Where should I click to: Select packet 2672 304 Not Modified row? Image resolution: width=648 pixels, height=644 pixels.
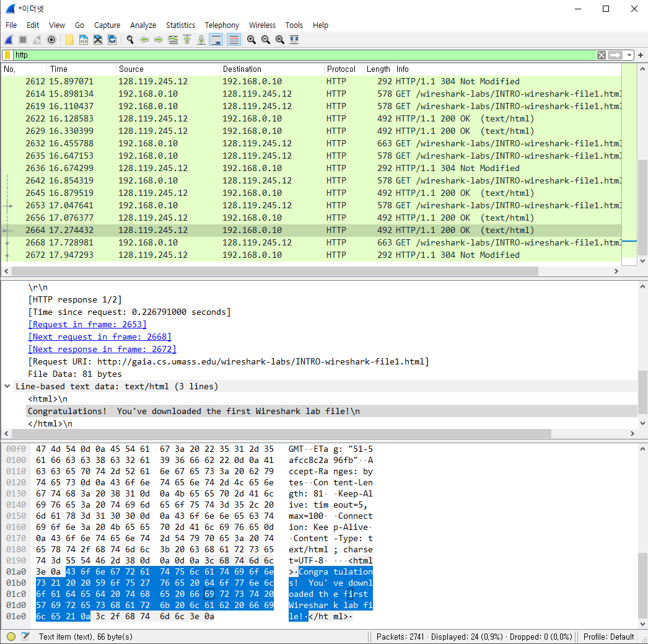pos(311,255)
